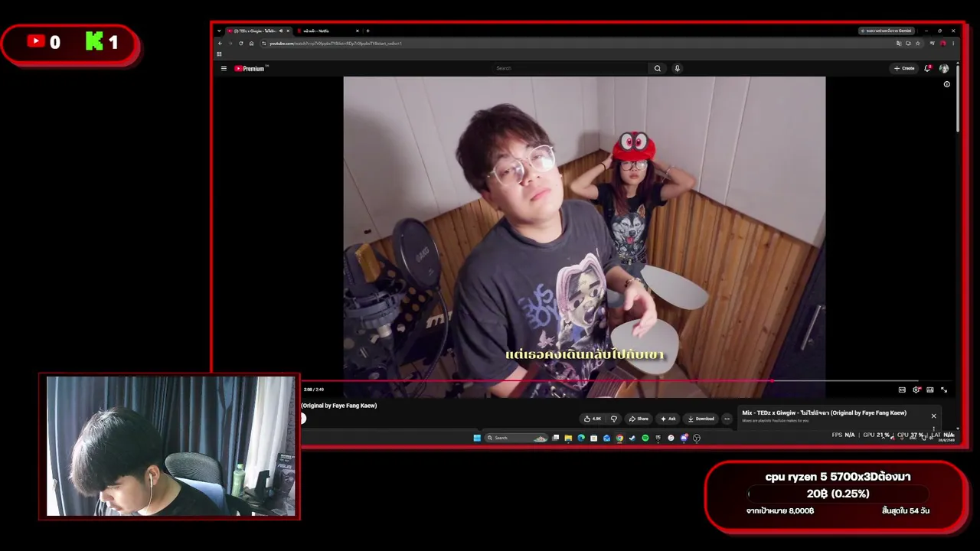This screenshot has width=980, height=551.
Task: Reload the page in Chrome
Action: point(241,44)
